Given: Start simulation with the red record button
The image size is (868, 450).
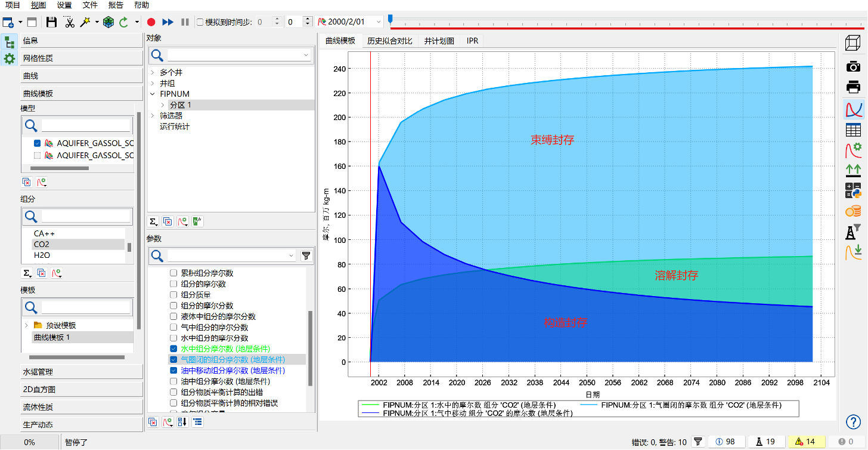Looking at the screenshot, I should (x=151, y=22).
